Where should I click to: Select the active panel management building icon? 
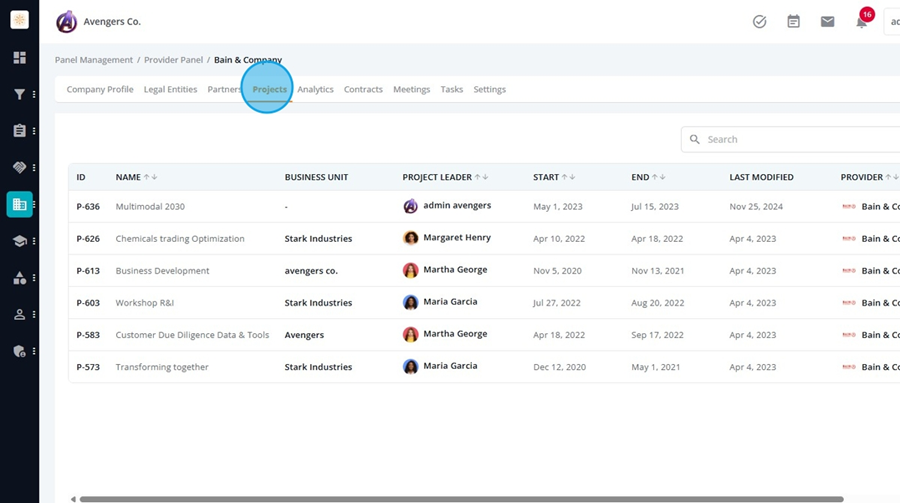point(20,204)
